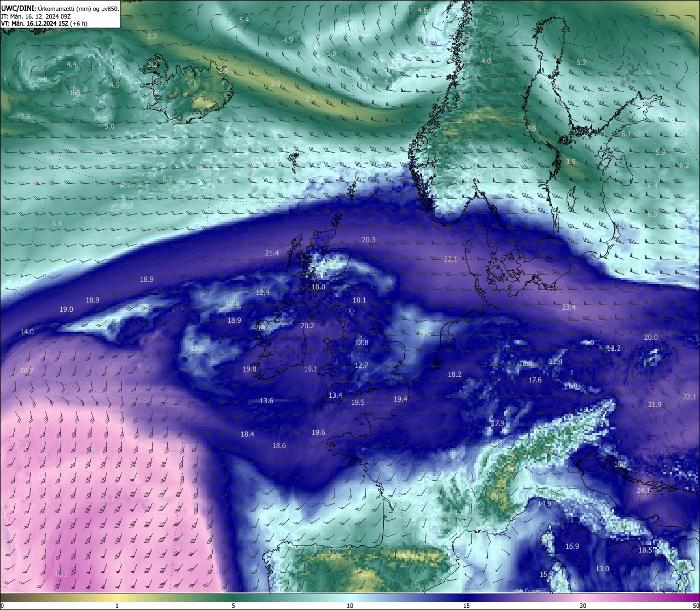Click the 15 tick on the color scale
The height and width of the screenshot is (610, 700).
(x=466, y=606)
